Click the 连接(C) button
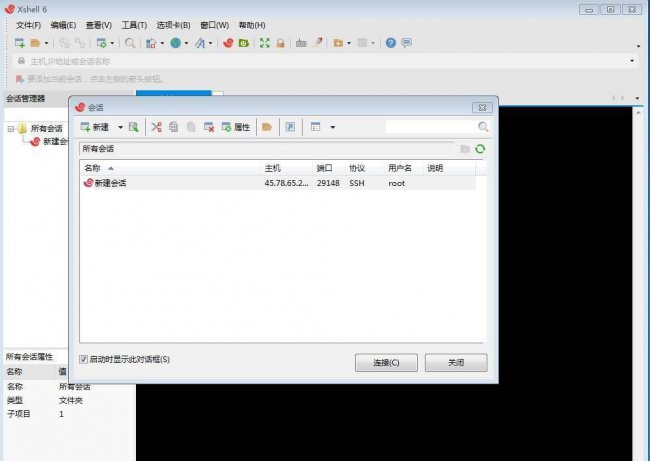Screen dimensions: 650x461 point(386,363)
